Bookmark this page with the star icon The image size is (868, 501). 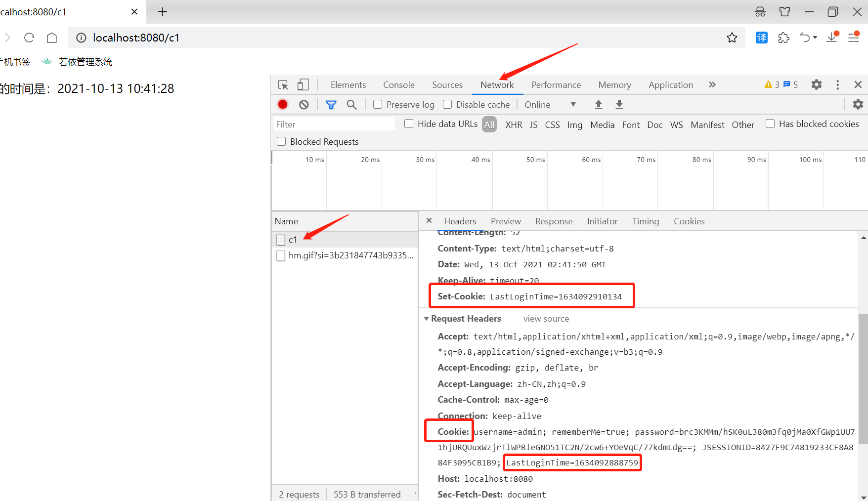tap(732, 38)
